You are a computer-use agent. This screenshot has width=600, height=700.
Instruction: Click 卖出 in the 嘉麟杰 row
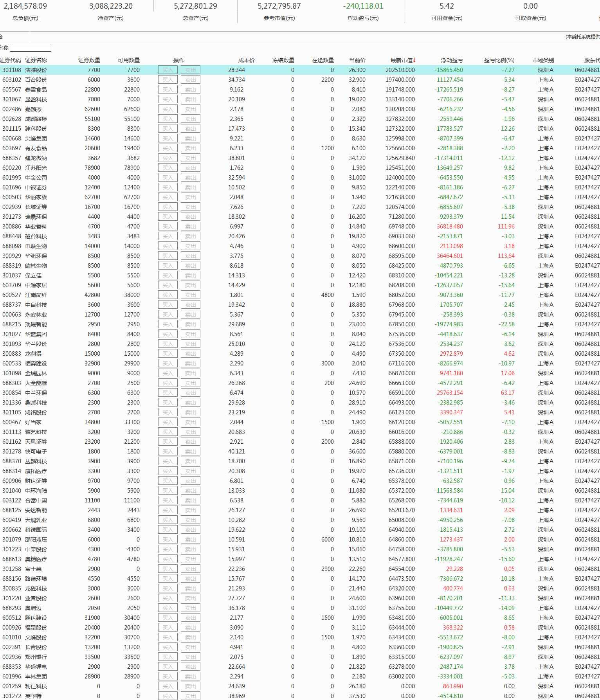(191, 109)
